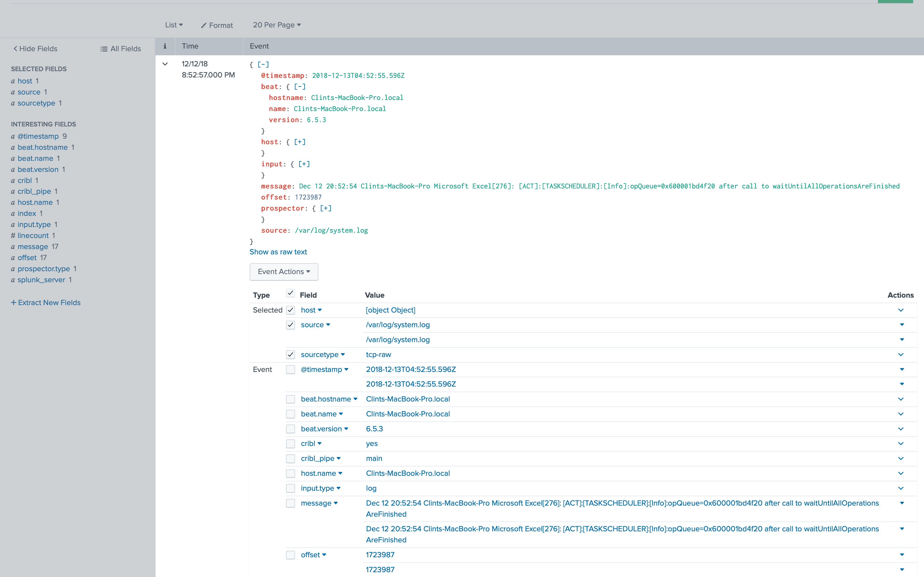Collapse the event row chevron

(x=165, y=64)
